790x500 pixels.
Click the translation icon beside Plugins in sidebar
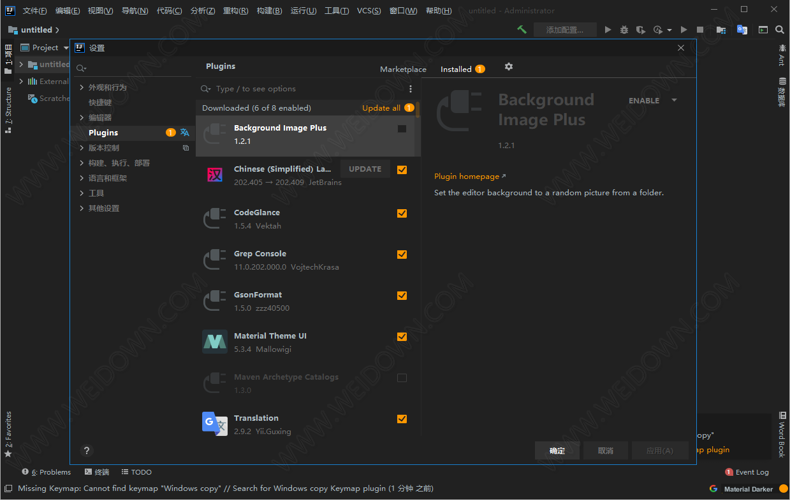184,132
